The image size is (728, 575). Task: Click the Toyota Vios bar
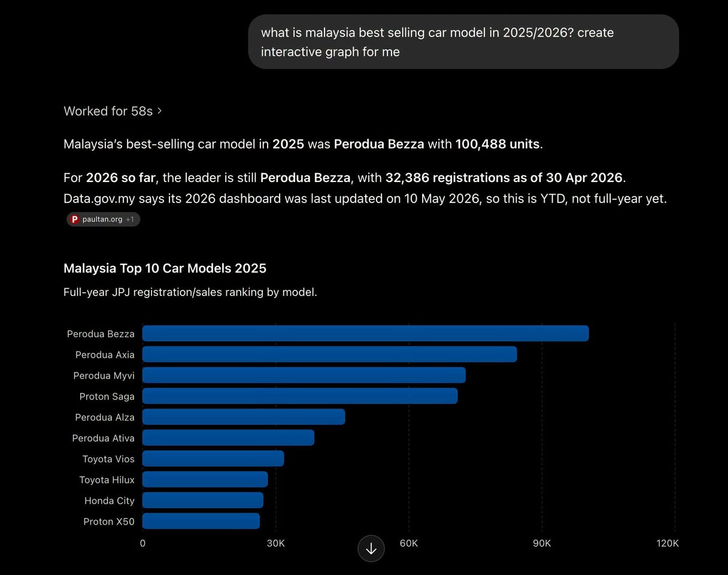tap(213, 459)
